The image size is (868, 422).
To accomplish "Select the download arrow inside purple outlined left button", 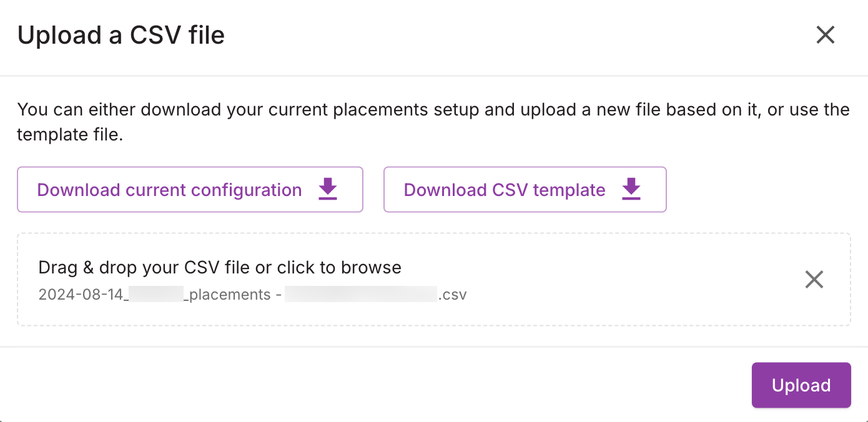I will [327, 190].
